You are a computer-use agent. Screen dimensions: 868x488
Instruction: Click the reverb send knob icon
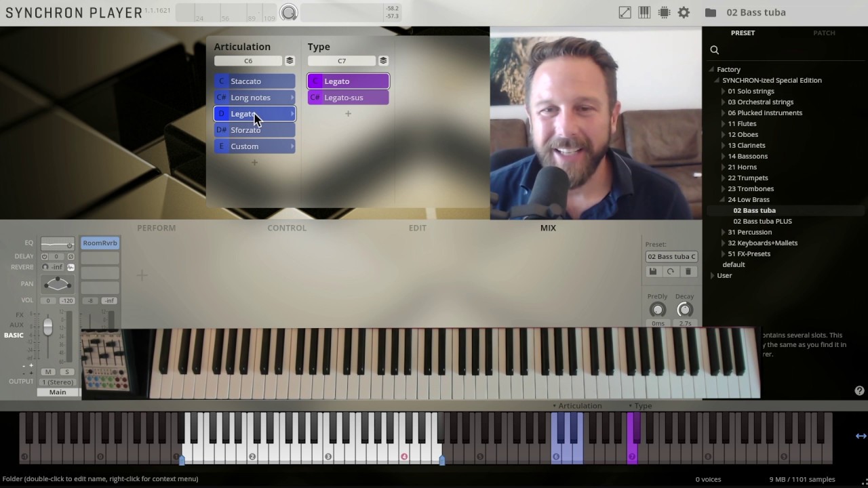tap(45, 267)
